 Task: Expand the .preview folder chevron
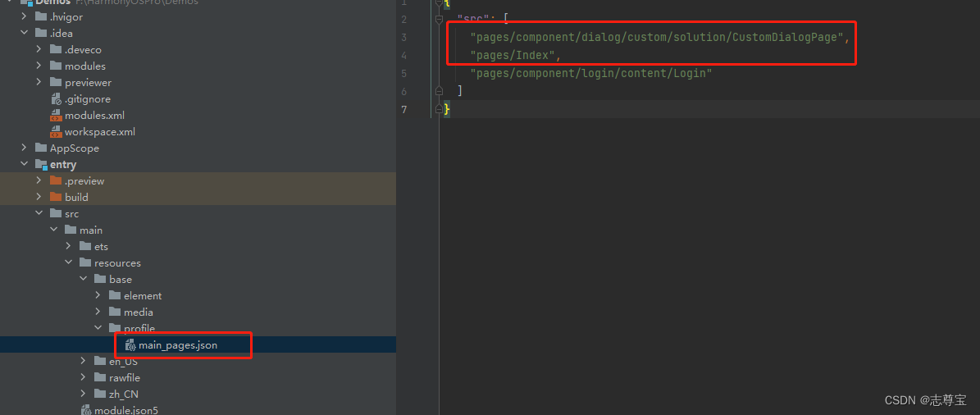(39, 180)
